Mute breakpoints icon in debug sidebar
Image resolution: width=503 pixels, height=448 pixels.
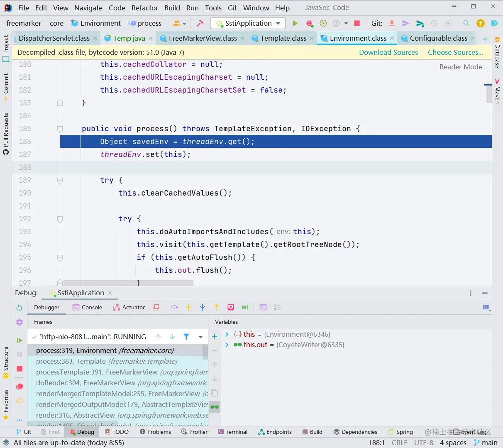click(x=19, y=401)
